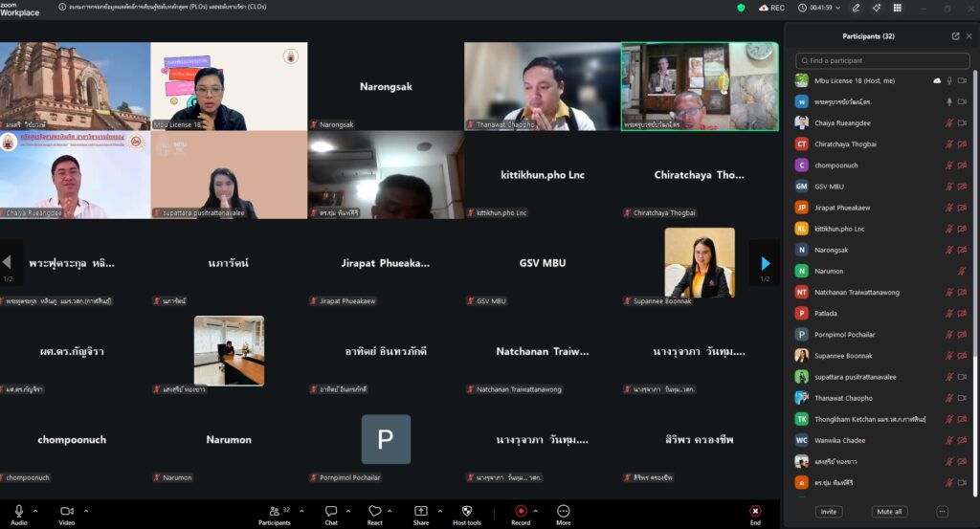Screen dimensions: 980x529
Task: Open the grid view layout icon
Action: [x=897, y=8]
